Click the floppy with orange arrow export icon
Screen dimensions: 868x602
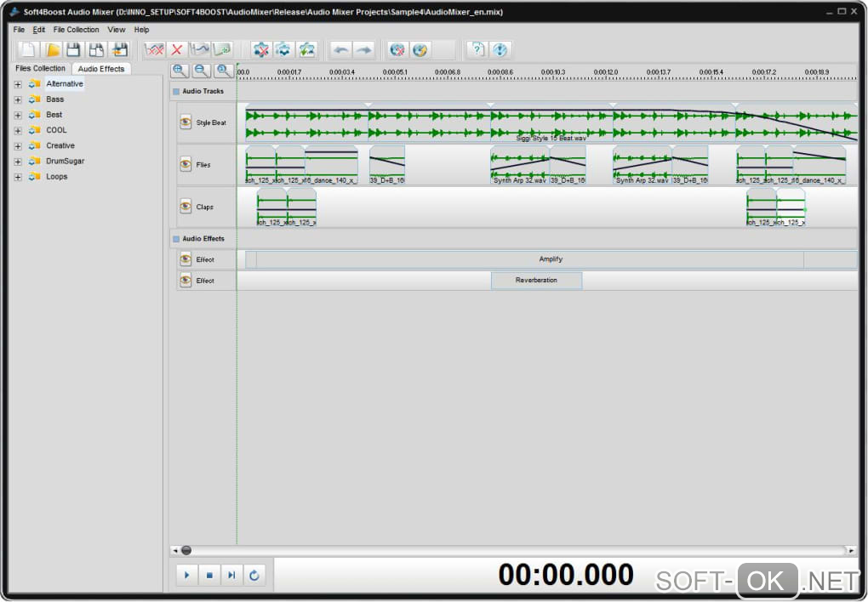[x=119, y=50]
